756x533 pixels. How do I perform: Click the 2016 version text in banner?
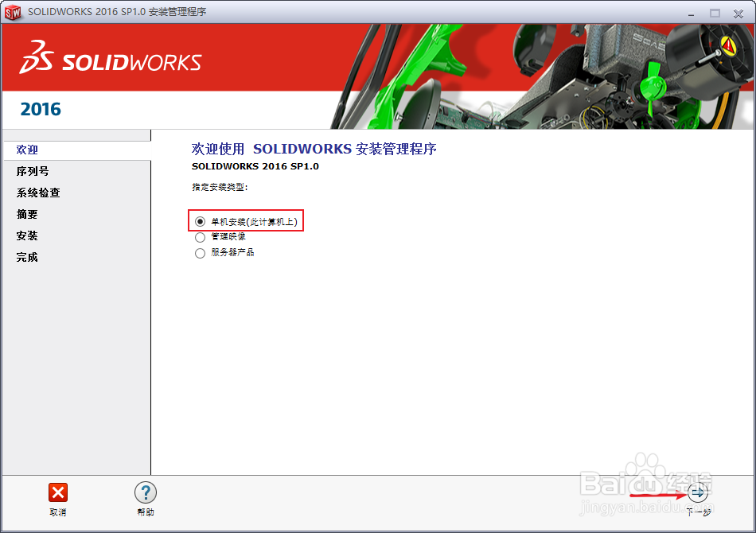pyautogui.click(x=41, y=110)
